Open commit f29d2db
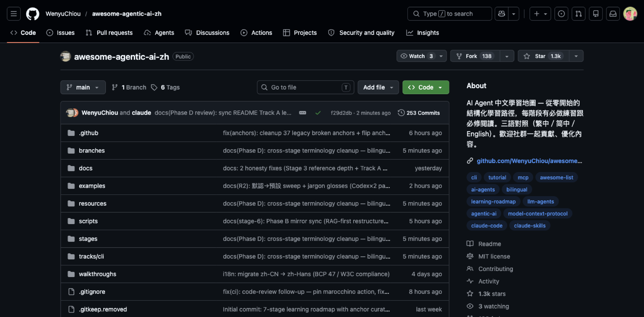Viewport: 644px width, 317px height. click(341, 113)
